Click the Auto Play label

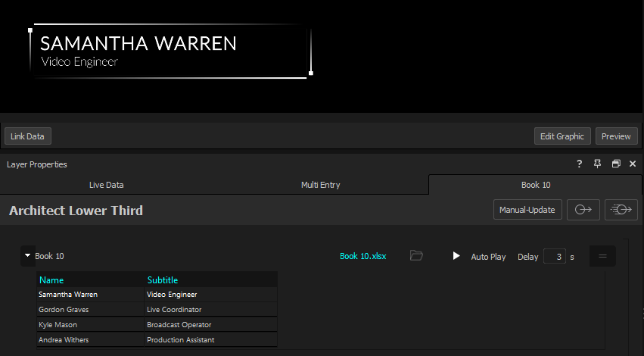(x=488, y=257)
